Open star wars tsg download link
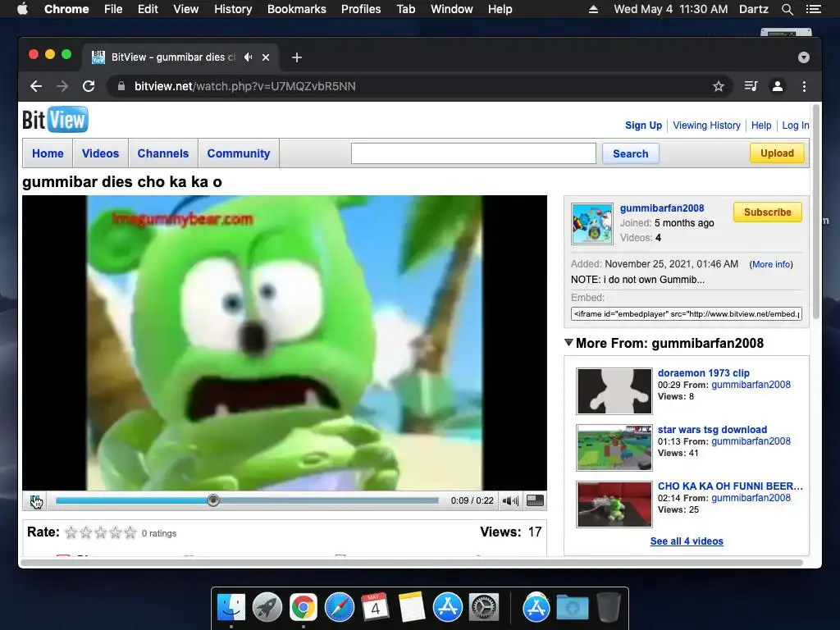 pos(713,430)
